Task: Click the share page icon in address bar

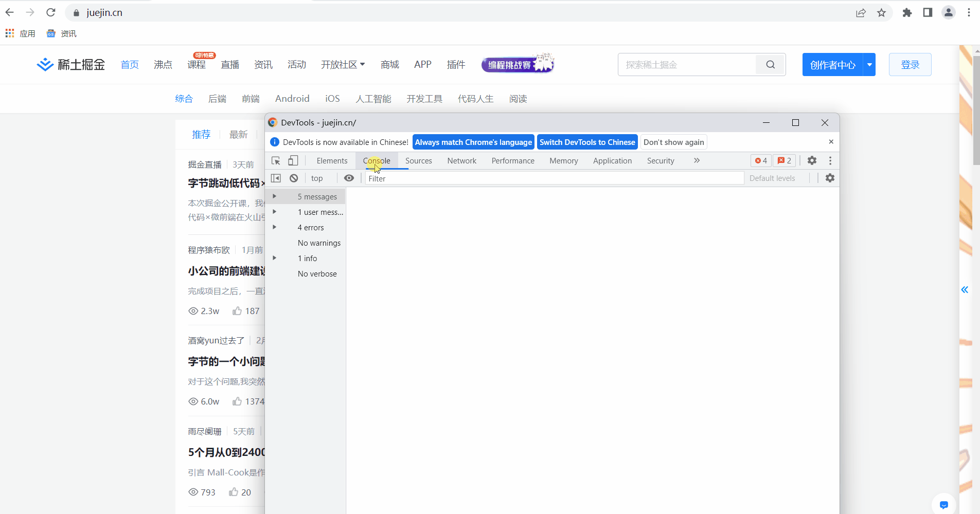Action: (861, 13)
